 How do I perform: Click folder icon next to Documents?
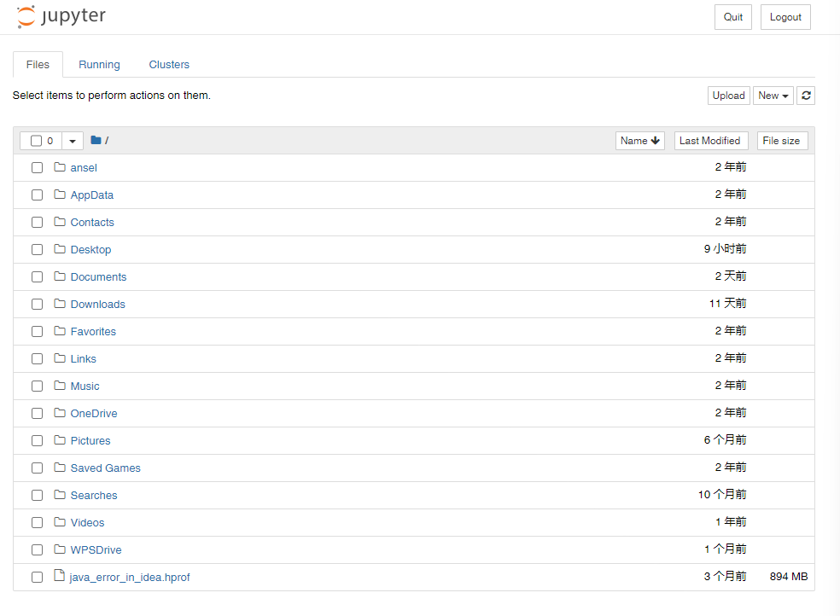click(x=60, y=276)
